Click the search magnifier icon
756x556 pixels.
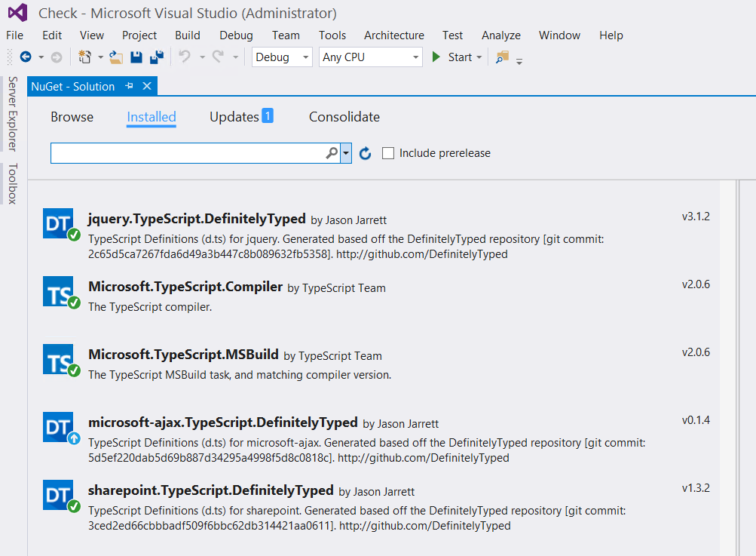pos(332,153)
